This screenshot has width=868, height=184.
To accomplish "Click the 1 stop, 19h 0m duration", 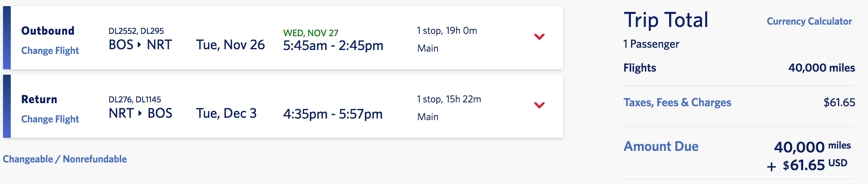I will coord(447,31).
